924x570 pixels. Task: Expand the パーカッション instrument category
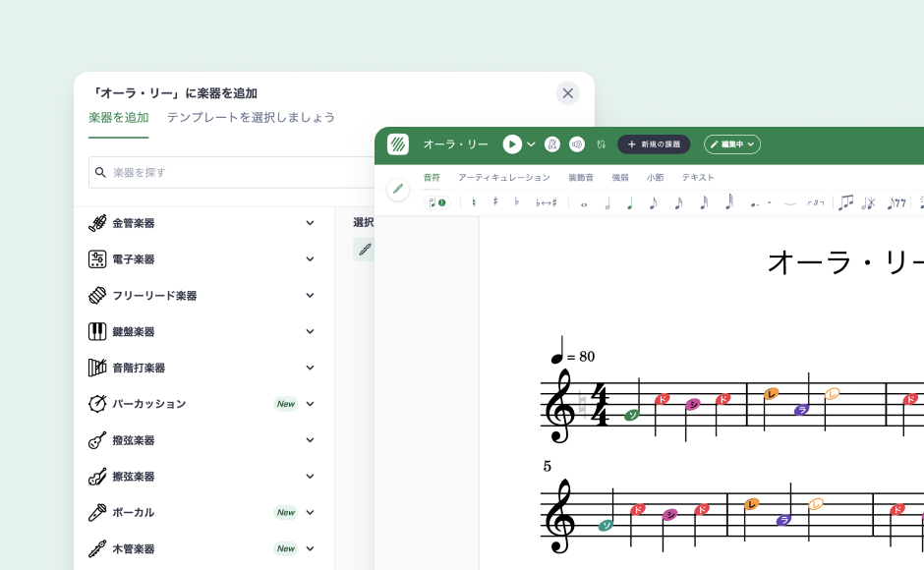[x=310, y=404]
